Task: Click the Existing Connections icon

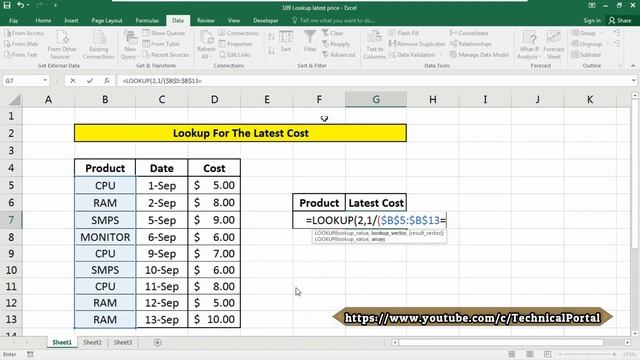Action: pos(98,45)
